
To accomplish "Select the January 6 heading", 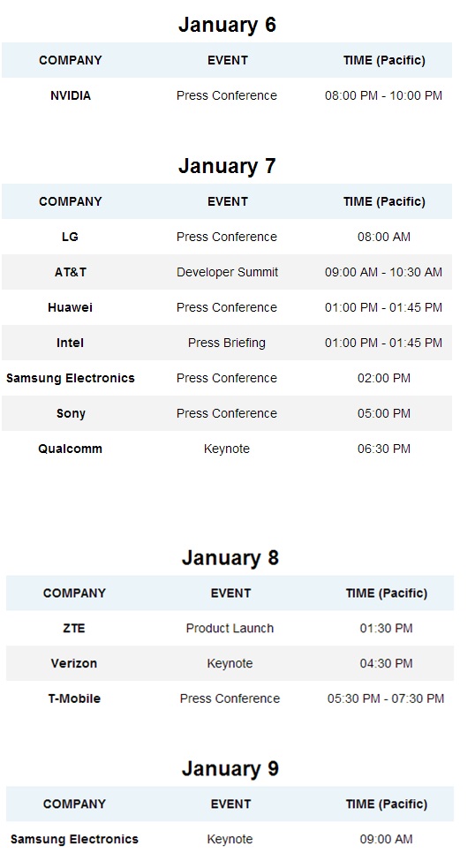I will [x=227, y=25].
